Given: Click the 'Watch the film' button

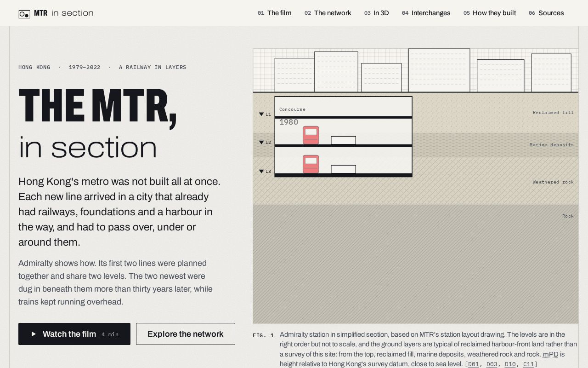Looking at the screenshot, I should 74,334.
